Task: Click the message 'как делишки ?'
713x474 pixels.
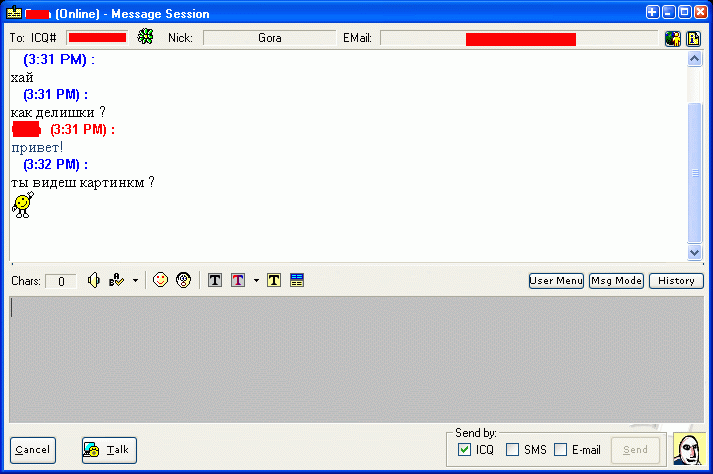Action: (58, 112)
